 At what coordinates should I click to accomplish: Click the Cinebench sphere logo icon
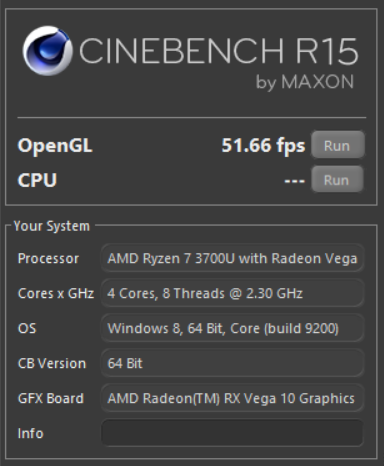pos(47,51)
